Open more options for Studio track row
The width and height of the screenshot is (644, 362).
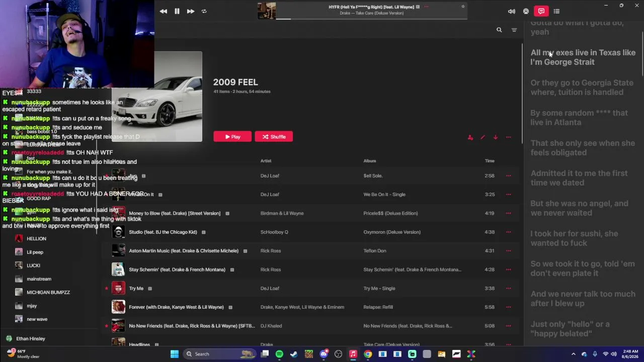click(509, 232)
